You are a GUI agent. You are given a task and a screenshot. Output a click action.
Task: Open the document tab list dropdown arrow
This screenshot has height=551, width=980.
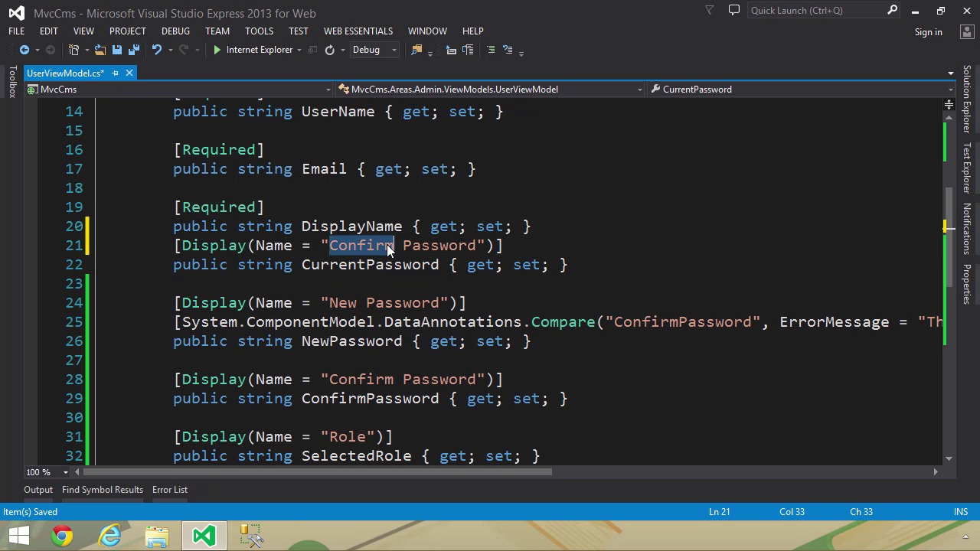coord(950,73)
